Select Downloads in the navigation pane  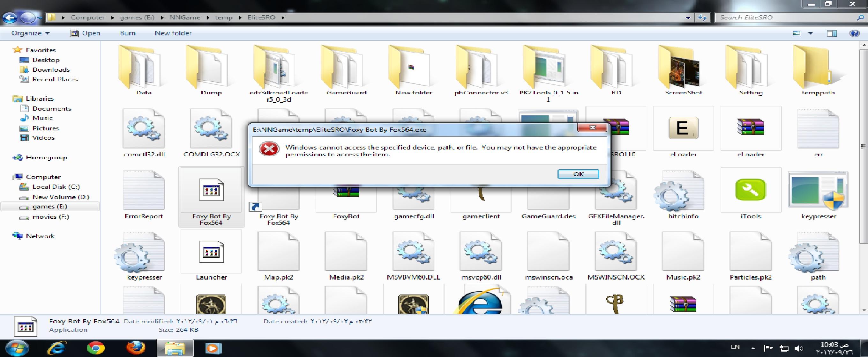point(51,70)
